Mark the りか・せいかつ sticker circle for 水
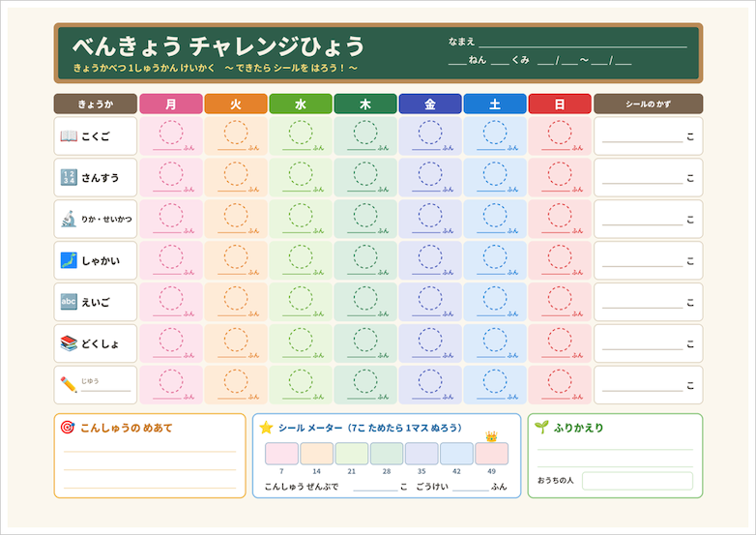This screenshot has width=756, height=535. click(x=301, y=215)
